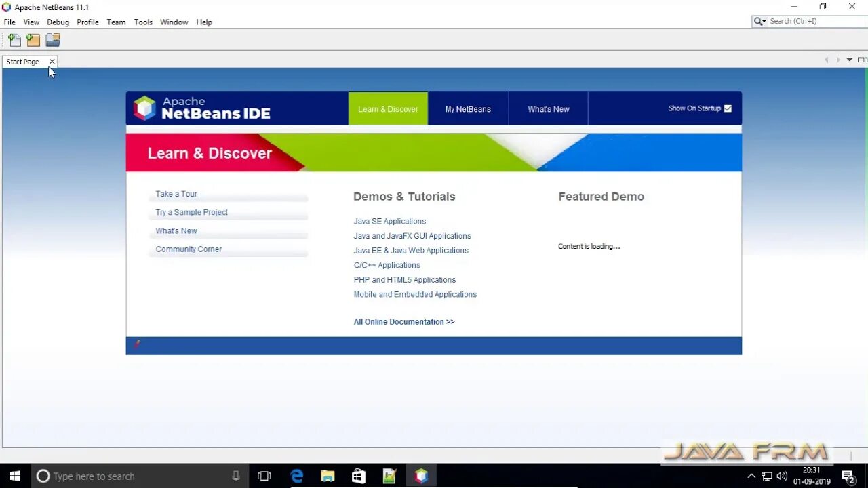Open Microsoft Edge from taskbar
The image size is (868, 488).
point(297,476)
